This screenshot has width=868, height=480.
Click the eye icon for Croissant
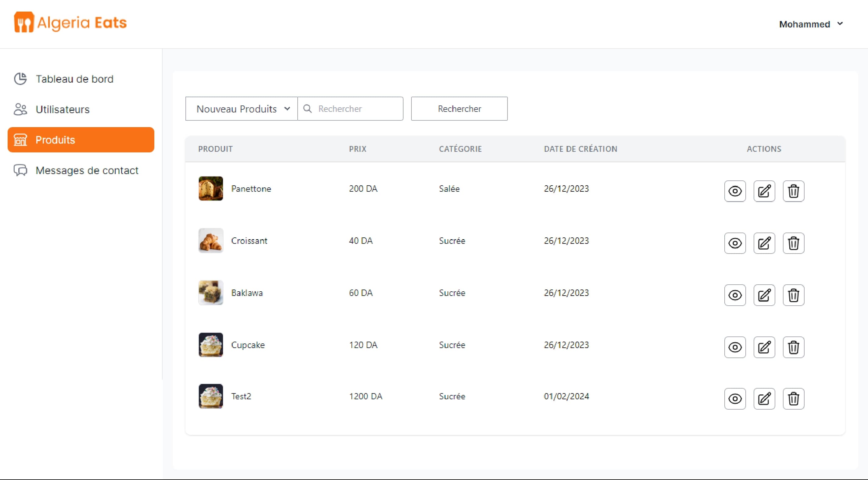coord(735,243)
